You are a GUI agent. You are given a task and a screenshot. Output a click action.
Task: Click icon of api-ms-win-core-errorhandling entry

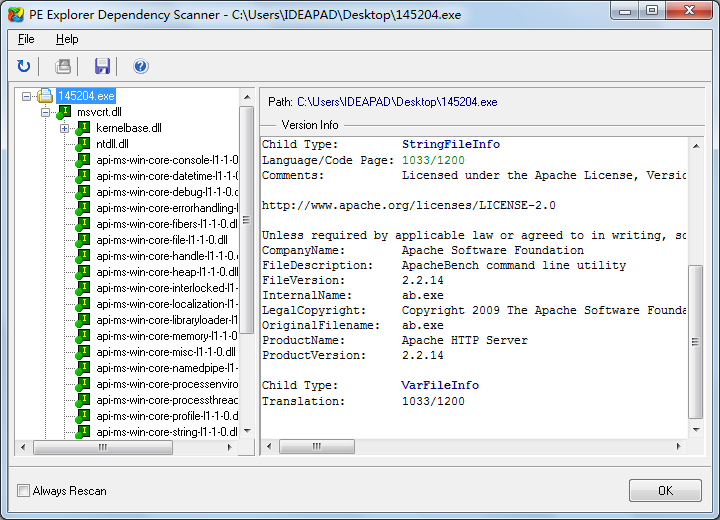(83, 208)
